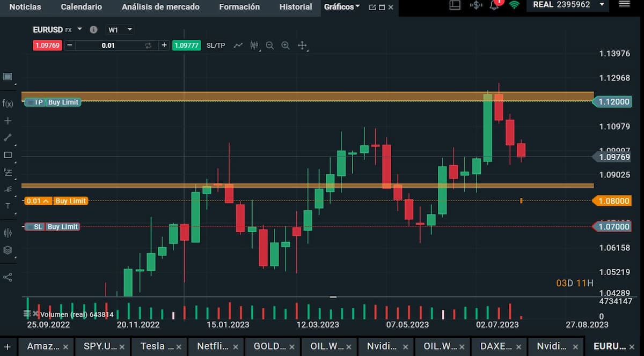The width and height of the screenshot is (644, 356).
Task: Activate the move chart arrows tool
Action: pyautogui.click(x=302, y=46)
